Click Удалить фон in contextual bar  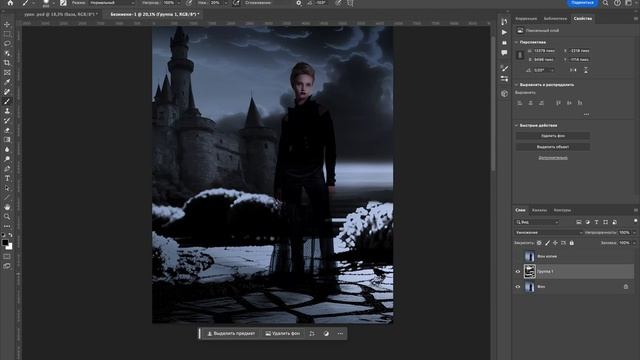[282, 333]
